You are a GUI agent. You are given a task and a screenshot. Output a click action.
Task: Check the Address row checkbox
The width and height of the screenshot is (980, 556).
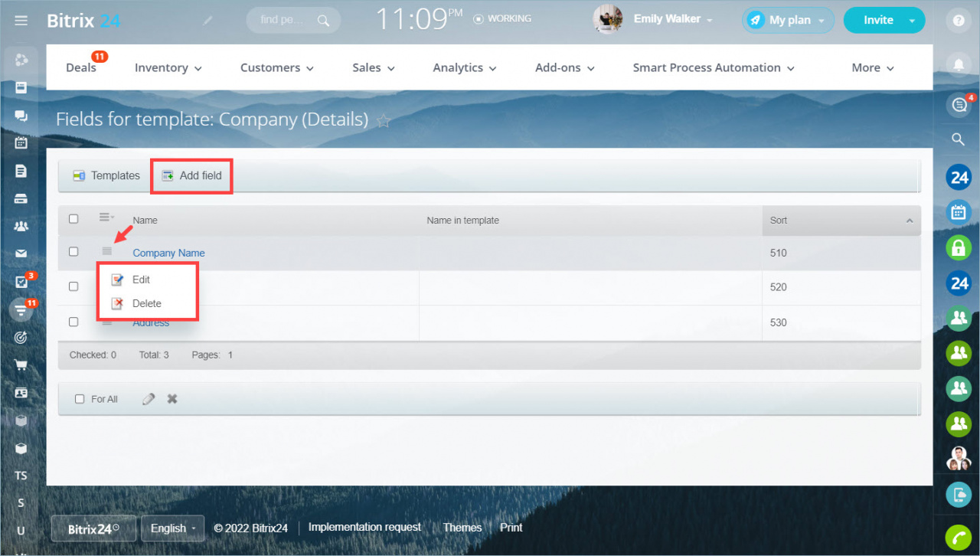73,322
